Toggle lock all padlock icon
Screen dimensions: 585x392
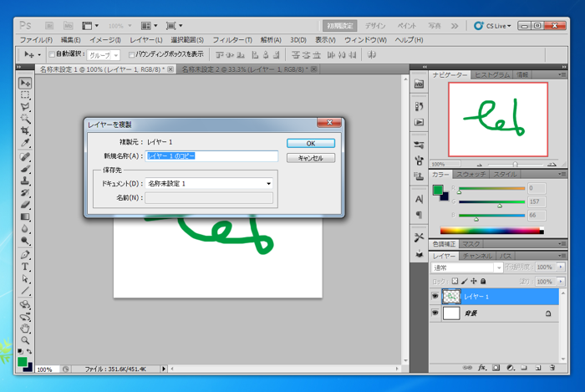[483, 281]
